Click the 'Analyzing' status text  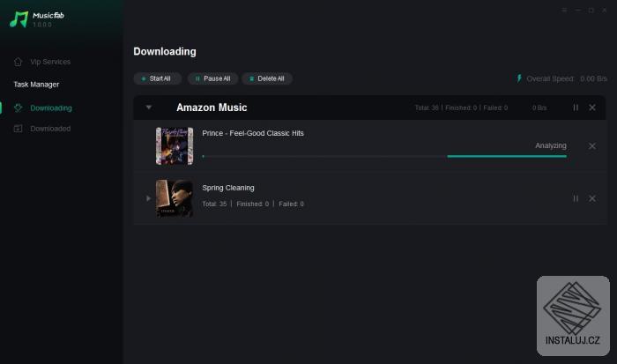coord(551,145)
